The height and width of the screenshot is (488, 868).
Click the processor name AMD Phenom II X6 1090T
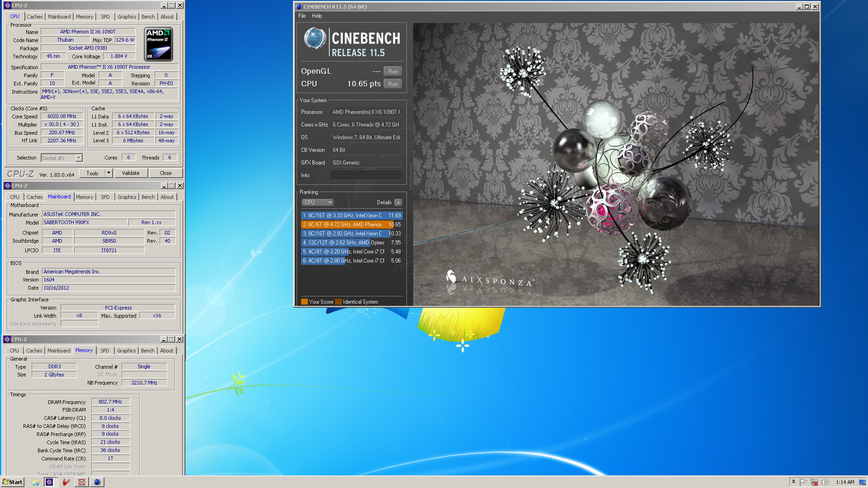[88, 32]
